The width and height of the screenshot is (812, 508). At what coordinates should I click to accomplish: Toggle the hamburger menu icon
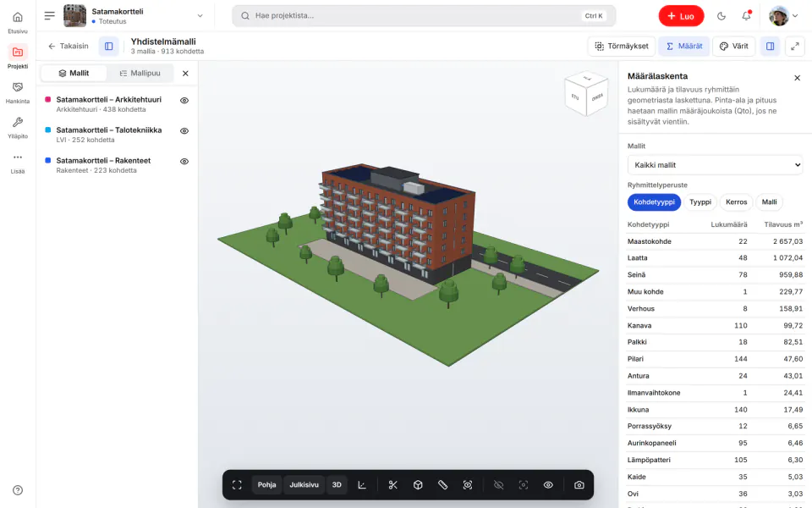[x=50, y=15]
